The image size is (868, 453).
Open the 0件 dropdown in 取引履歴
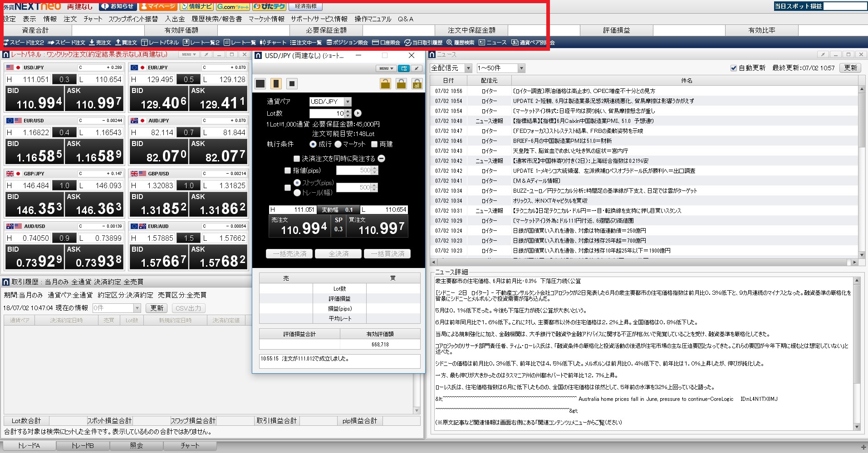(x=116, y=308)
